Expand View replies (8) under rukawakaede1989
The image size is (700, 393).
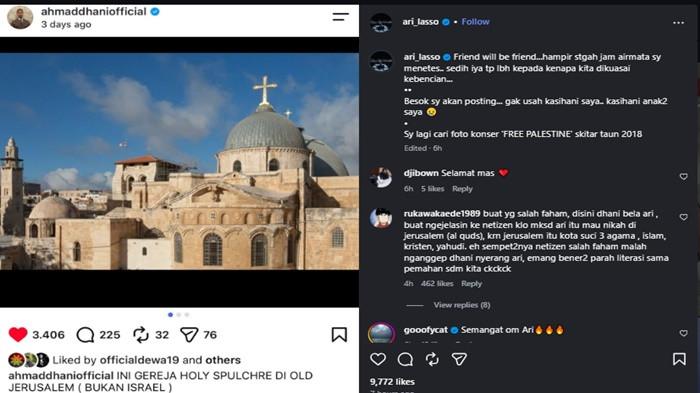(462, 305)
